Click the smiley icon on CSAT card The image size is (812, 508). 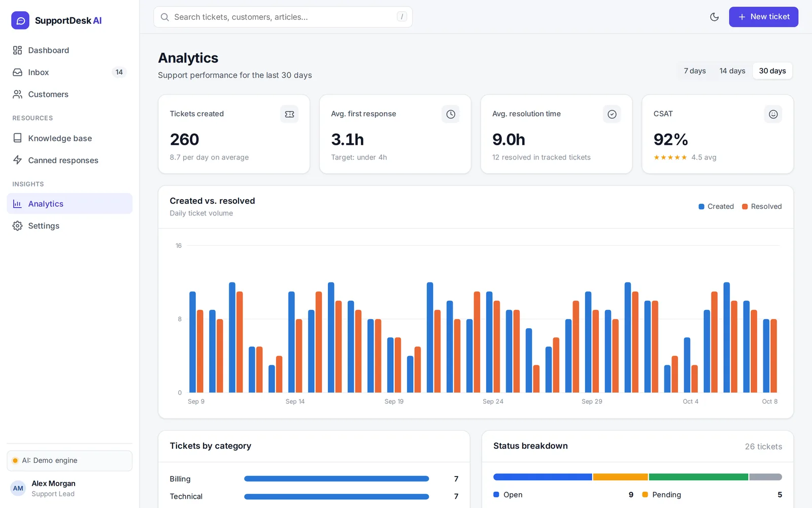point(773,114)
